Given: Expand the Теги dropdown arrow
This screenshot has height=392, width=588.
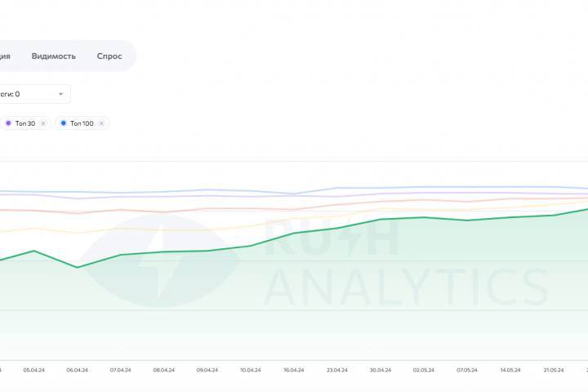Looking at the screenshot, I should tap(60, 94).
